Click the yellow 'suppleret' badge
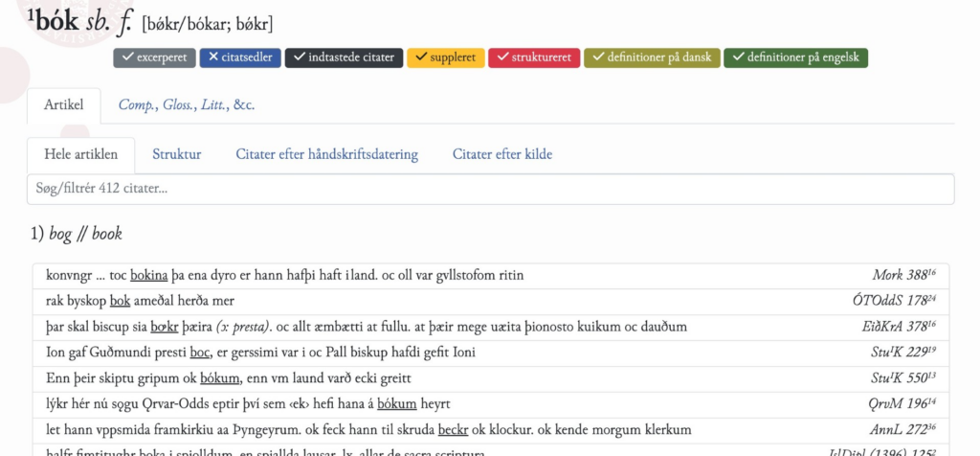 pyautogui.click(x=446, y=57)
